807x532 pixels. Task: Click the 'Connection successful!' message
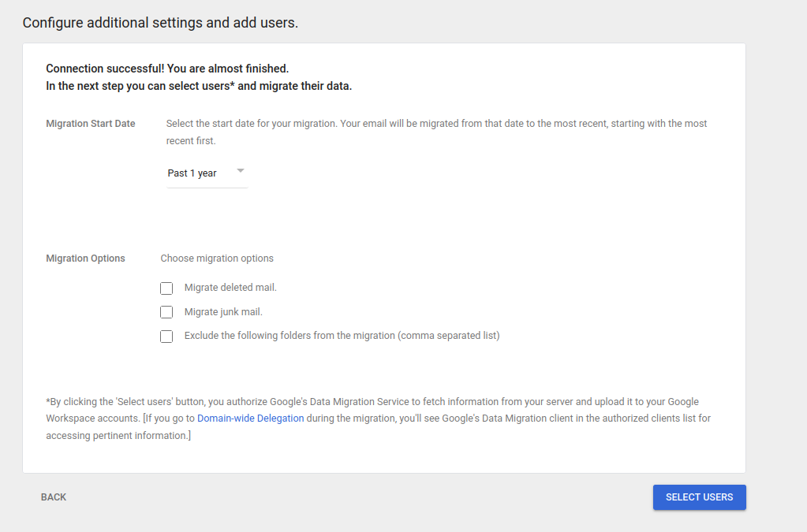tap(167, 69)
